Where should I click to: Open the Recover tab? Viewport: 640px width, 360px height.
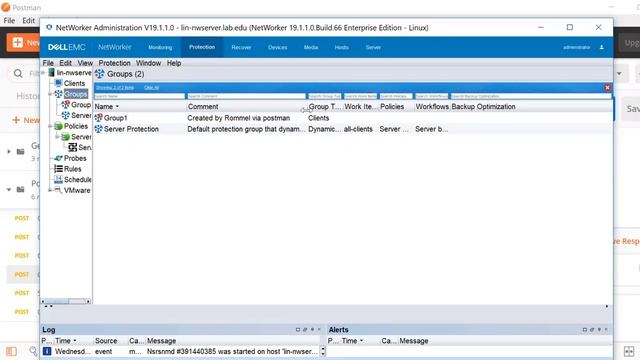(241, 47)
